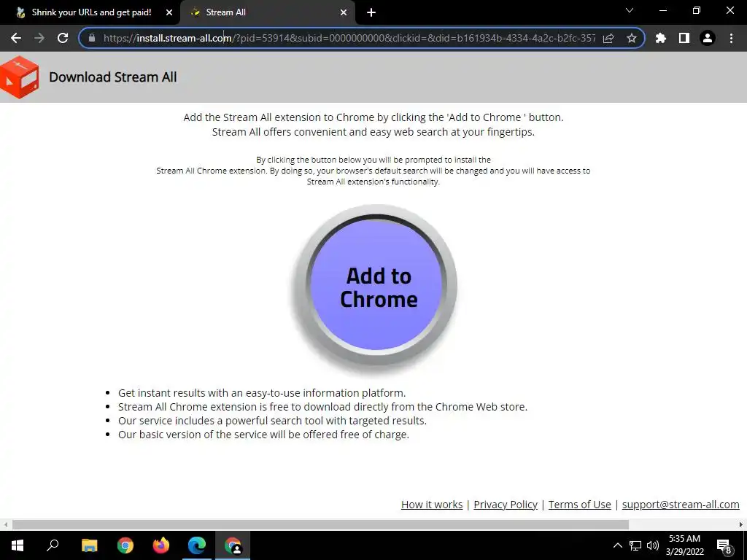Click the scrollbar right arrow
The width and height of the screenshot is (747, 560).
(x=741, y=525)
